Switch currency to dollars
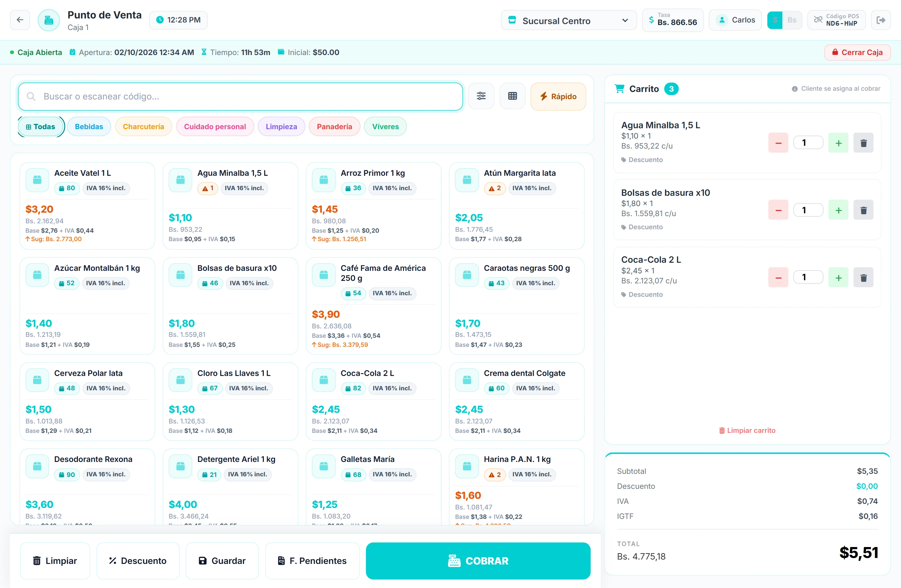Viewport: 901px width, 588px height. click(x=775, y=20)
